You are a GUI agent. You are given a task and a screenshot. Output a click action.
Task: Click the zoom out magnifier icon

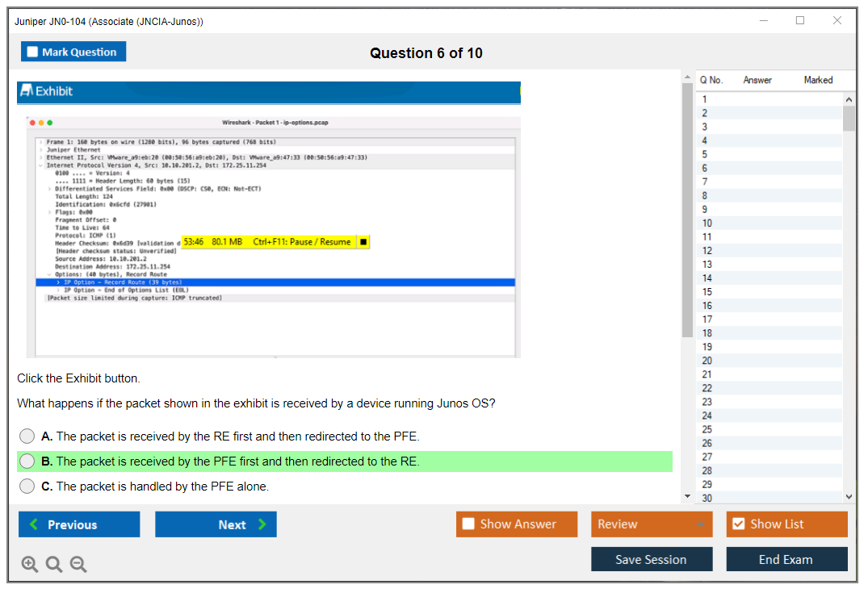[x=78, y=565]
